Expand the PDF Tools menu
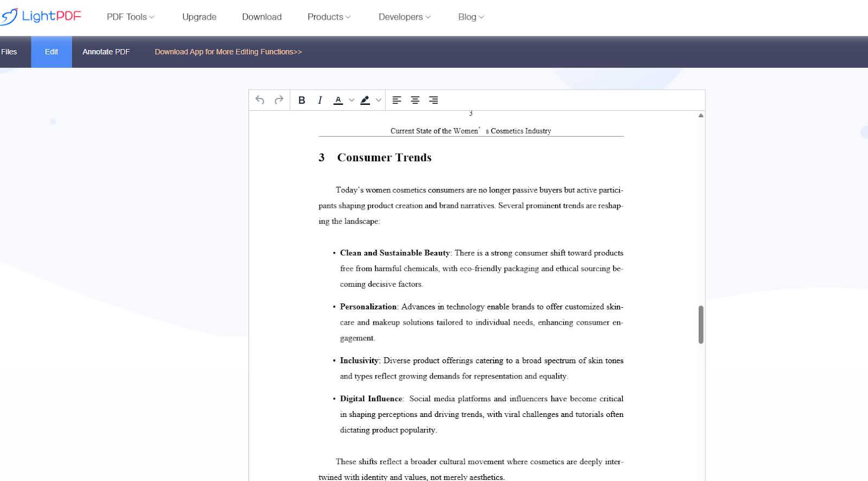 pos(130,17)
